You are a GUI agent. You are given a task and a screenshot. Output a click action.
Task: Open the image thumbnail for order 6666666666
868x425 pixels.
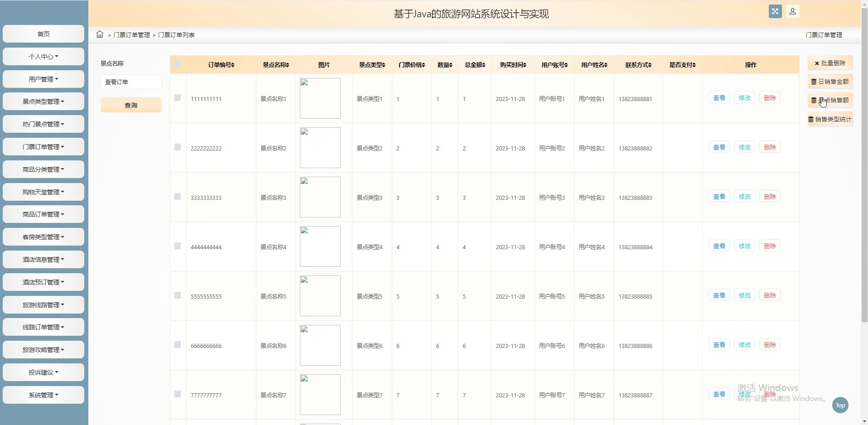(320, 345)
